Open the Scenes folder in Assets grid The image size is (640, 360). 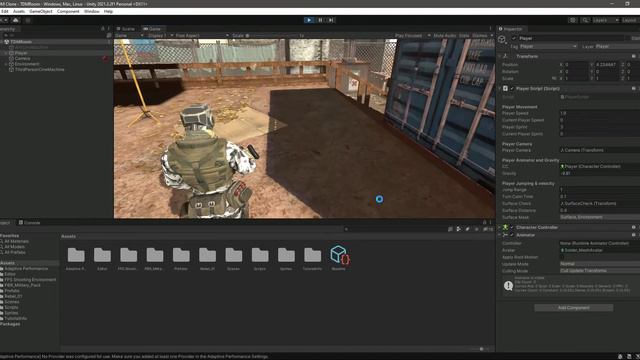point(233,255)
